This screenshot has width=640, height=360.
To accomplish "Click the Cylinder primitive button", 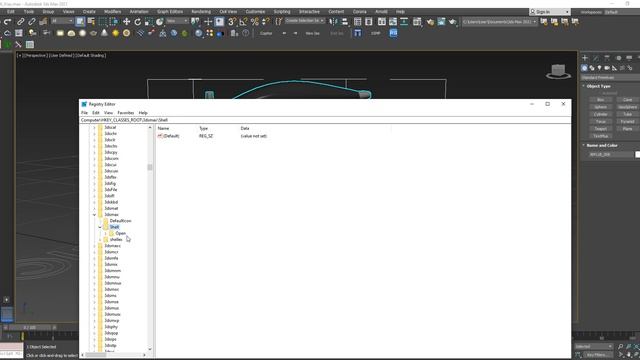I will pyautogui.click(x=600, y=115).
